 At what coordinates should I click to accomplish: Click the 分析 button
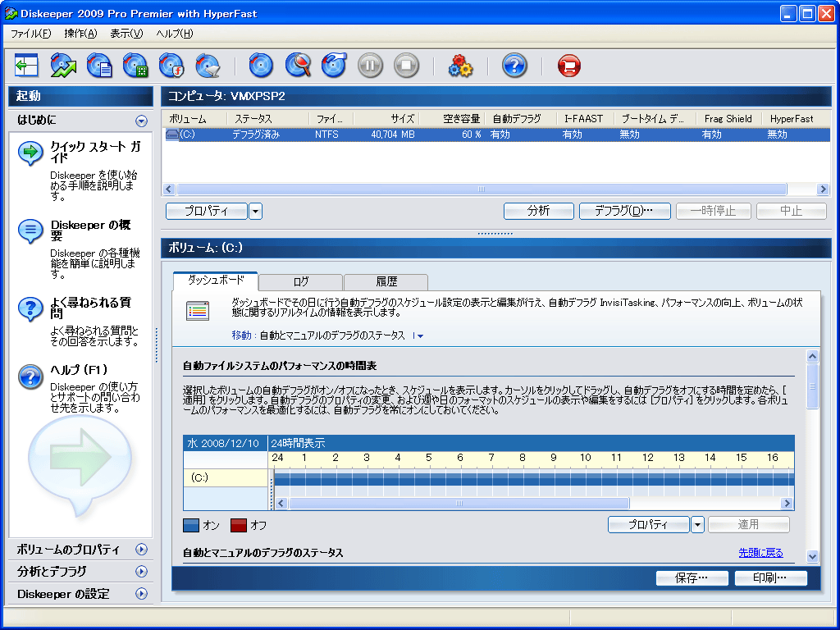tap(538, 211)
